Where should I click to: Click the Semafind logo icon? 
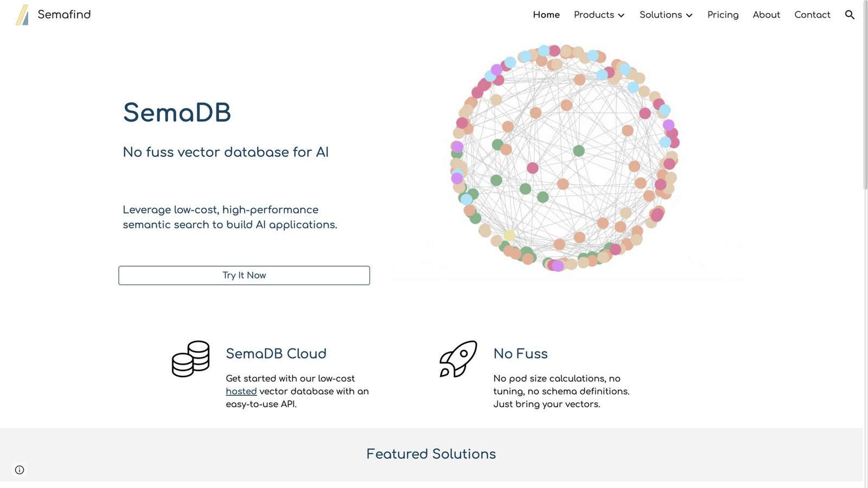pyautogui.click(x=22, y=15)
